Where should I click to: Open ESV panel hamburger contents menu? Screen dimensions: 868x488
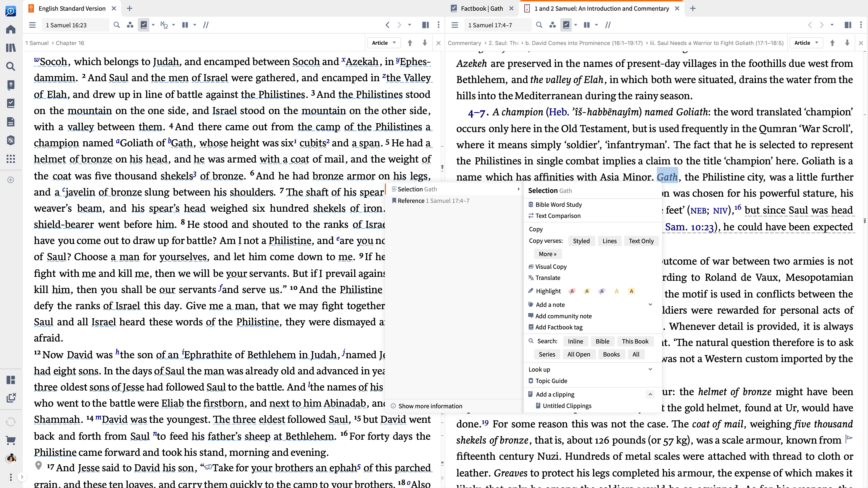pos(32,25)
